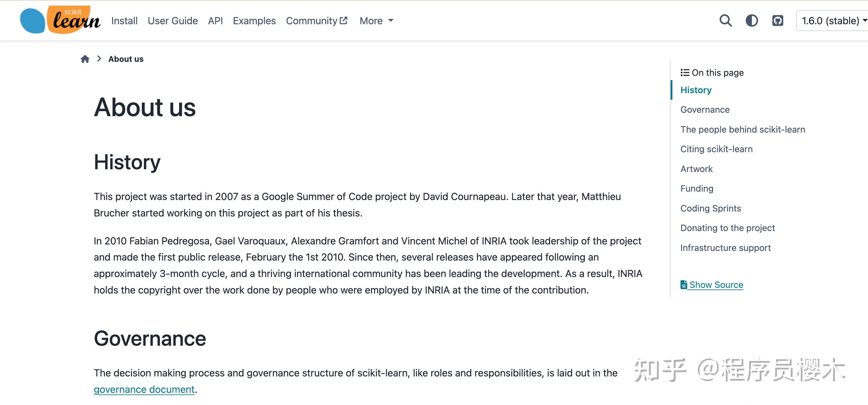The image size is (868, 405).
Task: Open the GitHub repository icon
Action: pos(778,20)
